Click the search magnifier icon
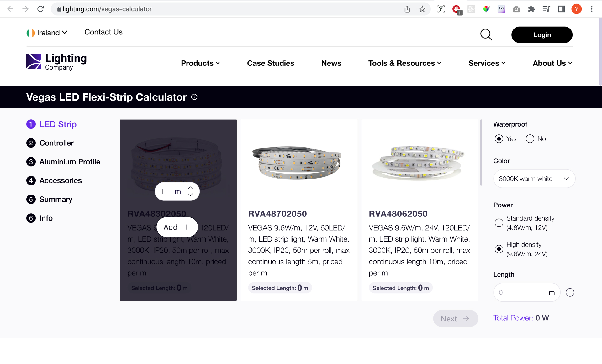 [x=486, y=35]
